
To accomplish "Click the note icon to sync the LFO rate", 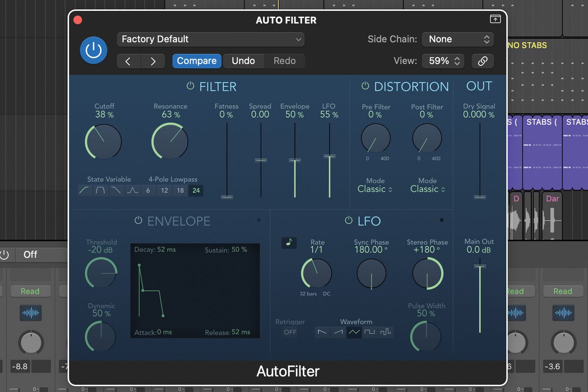I will [289, 242].
